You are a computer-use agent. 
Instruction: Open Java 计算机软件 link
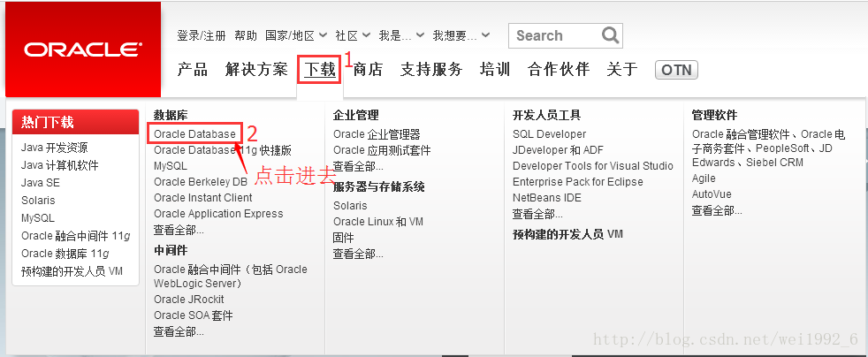coord(60,165)
